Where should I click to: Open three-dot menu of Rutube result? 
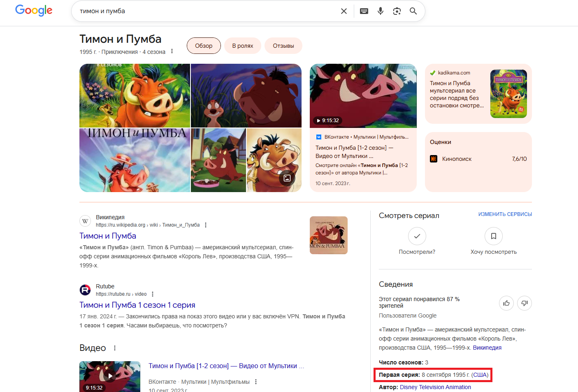153,294
